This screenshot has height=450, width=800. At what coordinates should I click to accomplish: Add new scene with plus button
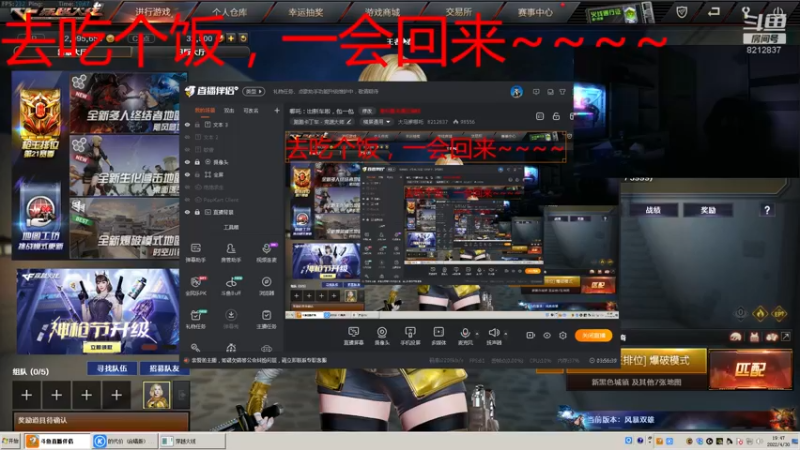pos(277,110)
